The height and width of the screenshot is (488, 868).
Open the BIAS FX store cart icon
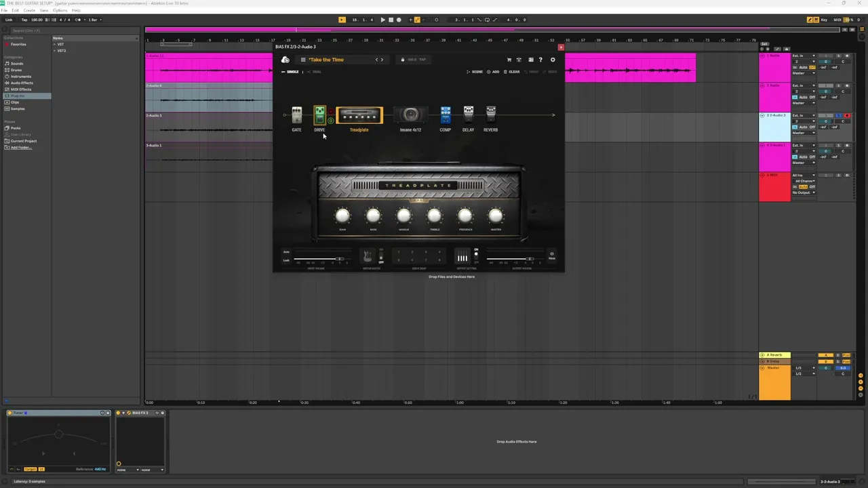[509, 60]
